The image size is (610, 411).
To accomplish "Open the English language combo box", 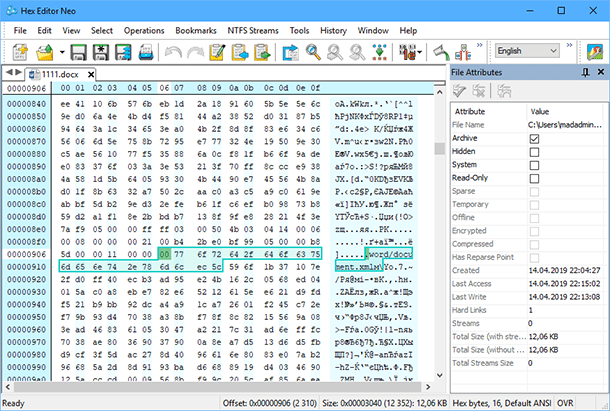I will click(x=528, y=51).
